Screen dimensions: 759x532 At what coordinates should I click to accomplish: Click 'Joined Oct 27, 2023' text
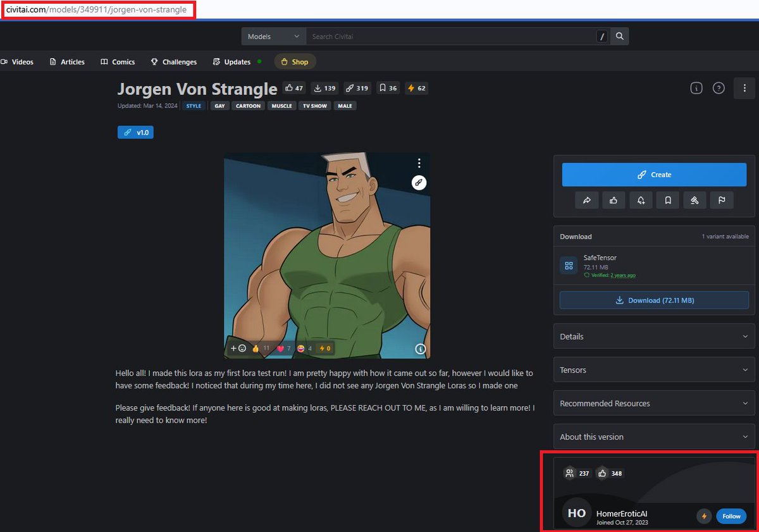click(x=622, y=523)
